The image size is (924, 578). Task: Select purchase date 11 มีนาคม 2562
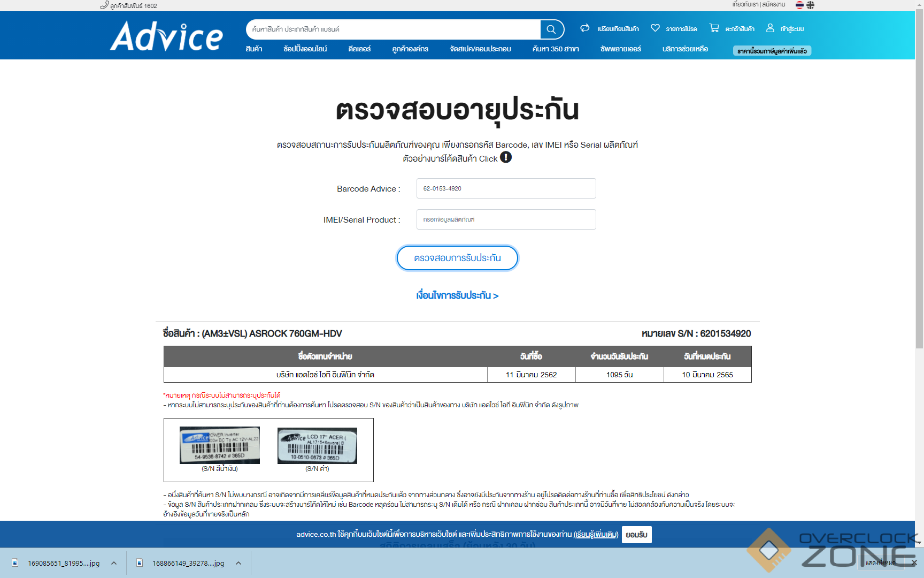click(532, 375)
